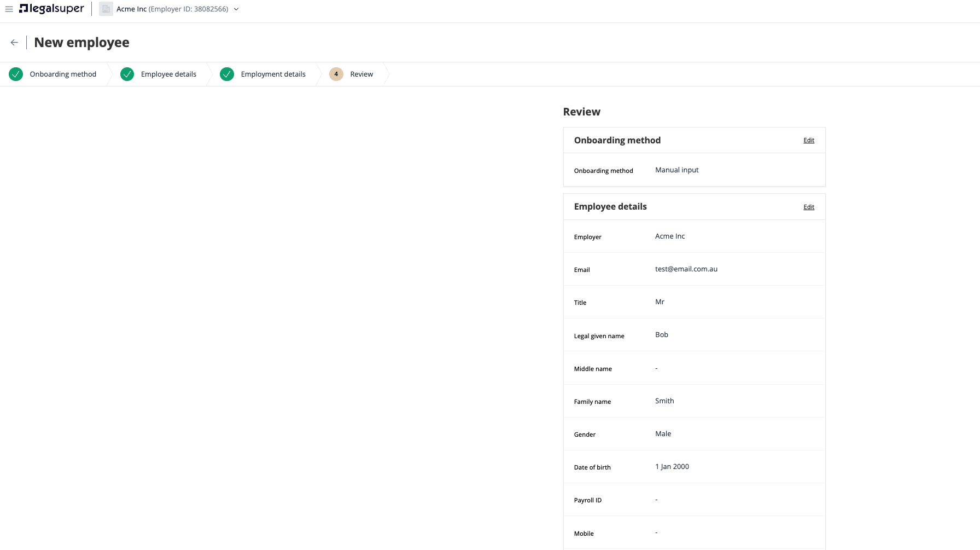This screenshot has height=550, width=980.
Task: Click the 'Mobile' label
Action: [x=584, y=534]
